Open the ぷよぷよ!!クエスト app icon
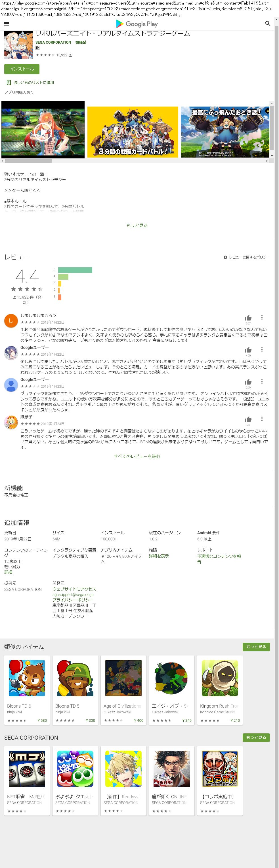 tap(75, 769)
